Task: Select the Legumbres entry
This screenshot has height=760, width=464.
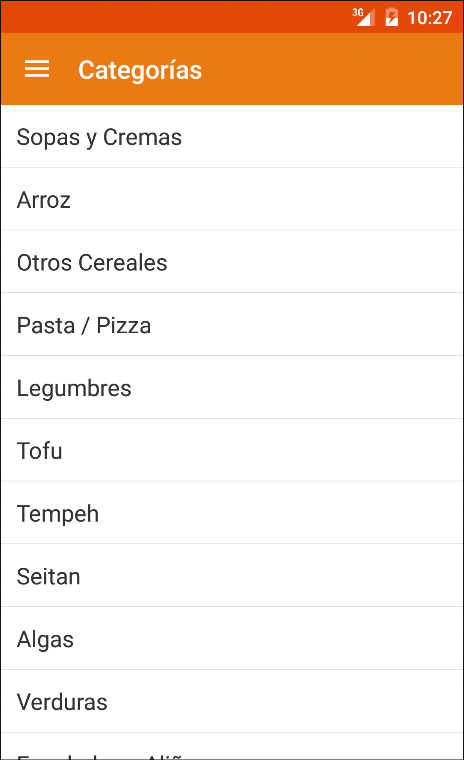Action: tap(232, 387)
